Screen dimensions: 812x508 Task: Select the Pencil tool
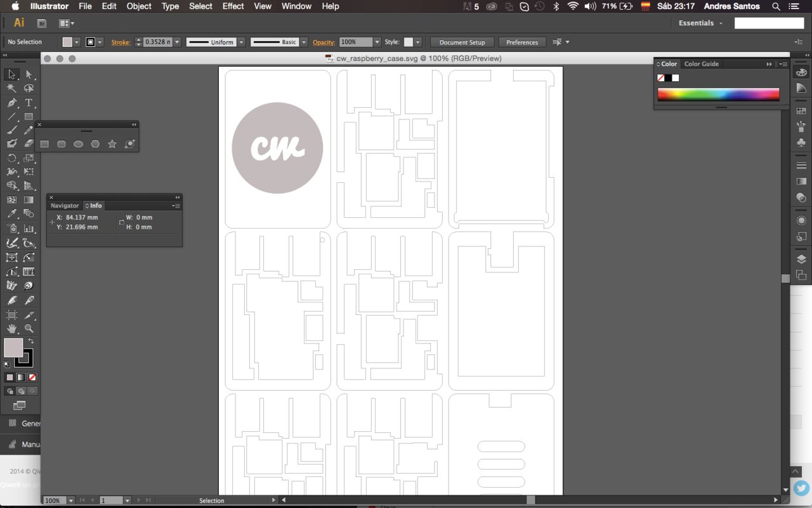coord(29,130)
